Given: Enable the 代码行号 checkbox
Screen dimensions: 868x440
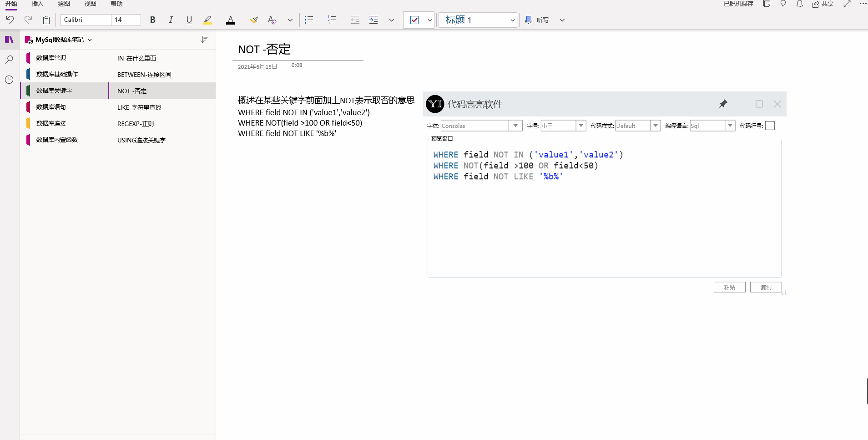Looking at the screenshot, I should 770,126.
